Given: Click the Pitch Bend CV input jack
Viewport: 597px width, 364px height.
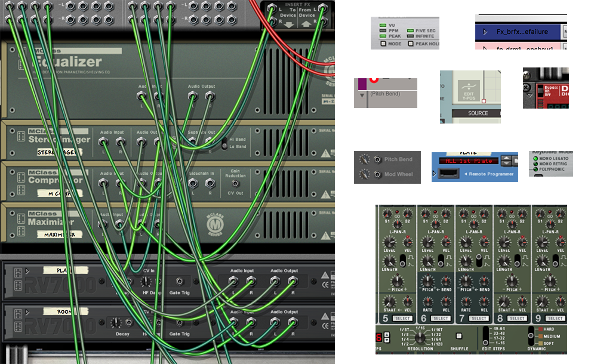Looking at the screenshot, I should [x=377, y=159].
